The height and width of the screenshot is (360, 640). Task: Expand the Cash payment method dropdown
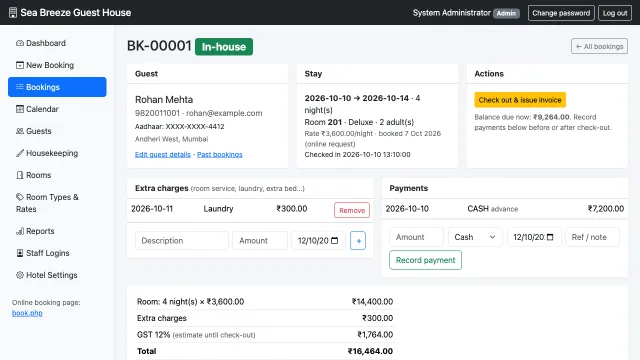point(475,237)
